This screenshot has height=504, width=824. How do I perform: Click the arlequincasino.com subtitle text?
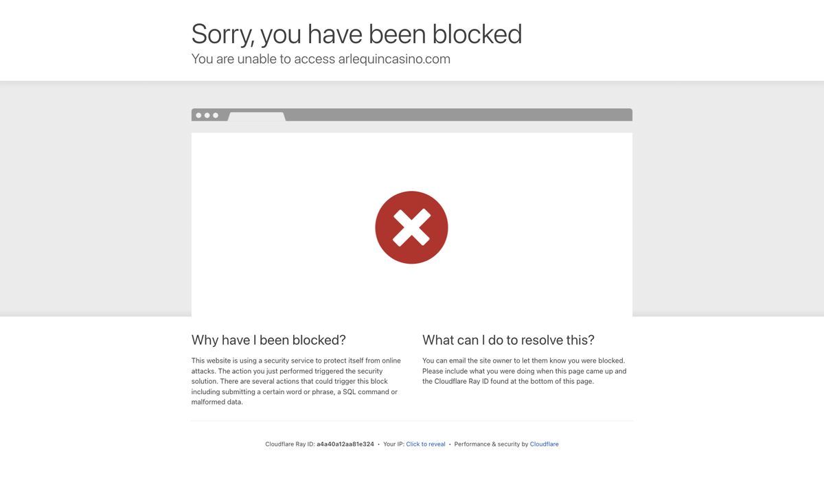tap(321, 59)
